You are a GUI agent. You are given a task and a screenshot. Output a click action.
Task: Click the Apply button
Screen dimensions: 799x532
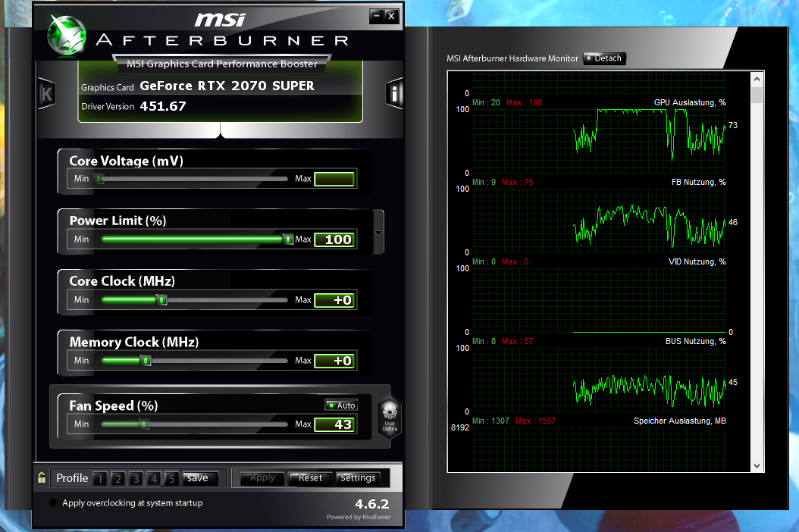pos(262,478)
